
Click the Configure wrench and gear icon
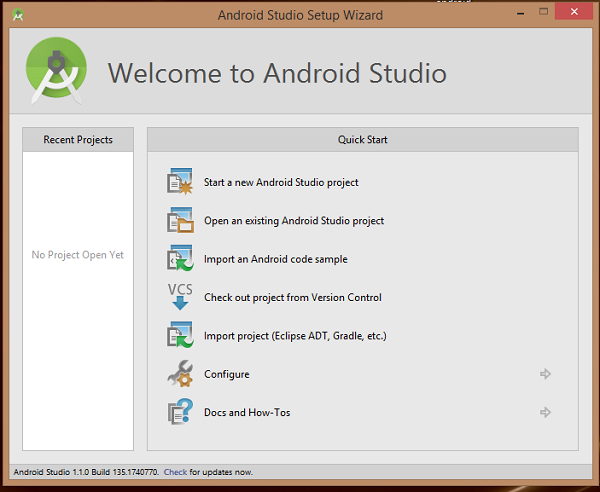tap(180, 374)
